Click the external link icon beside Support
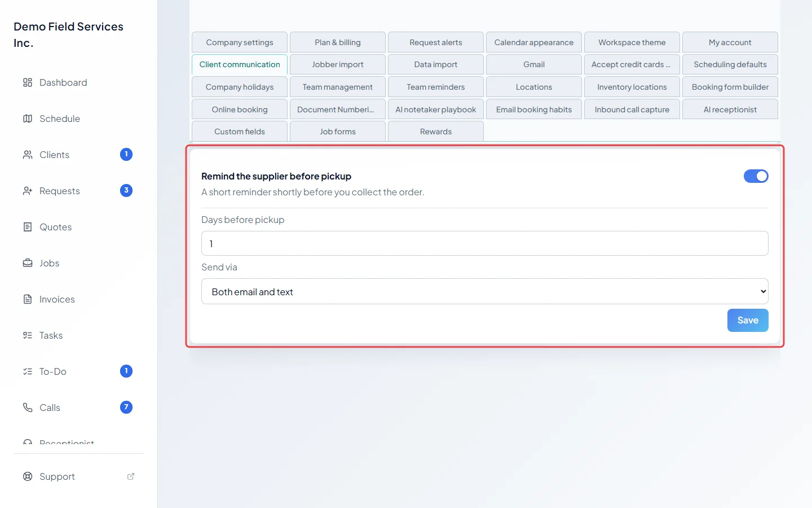Viewport: 812px width, 508px height. [x=131, y=476]
